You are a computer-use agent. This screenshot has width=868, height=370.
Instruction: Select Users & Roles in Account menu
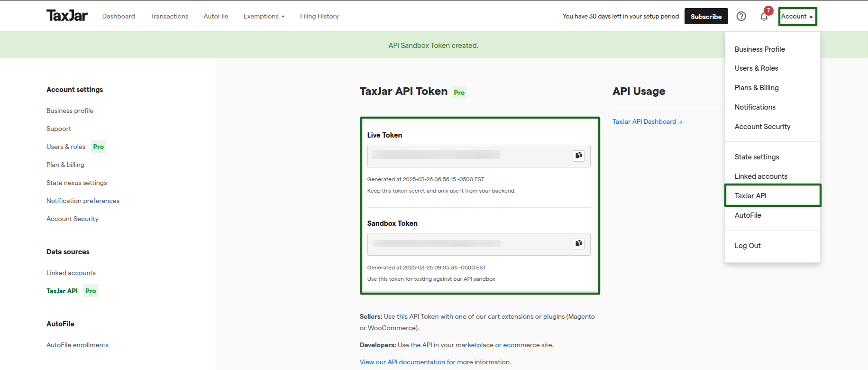pos(757,68)
